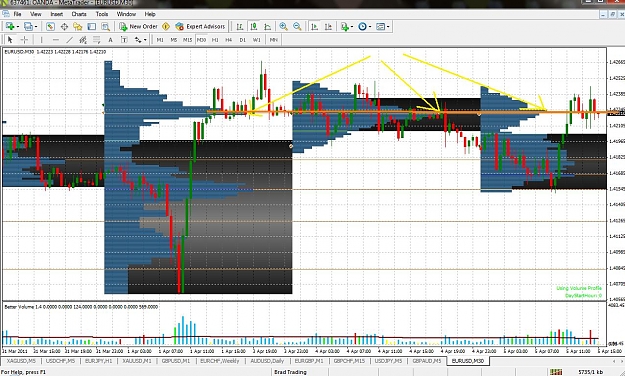Click the yellow diamond MetaEditor icon

[166, 26]
